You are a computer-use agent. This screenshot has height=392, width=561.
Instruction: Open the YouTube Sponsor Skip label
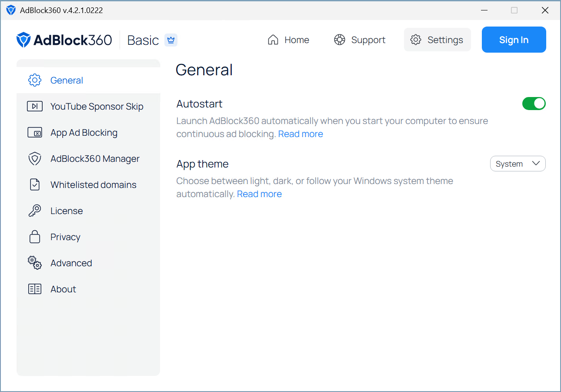97,107
